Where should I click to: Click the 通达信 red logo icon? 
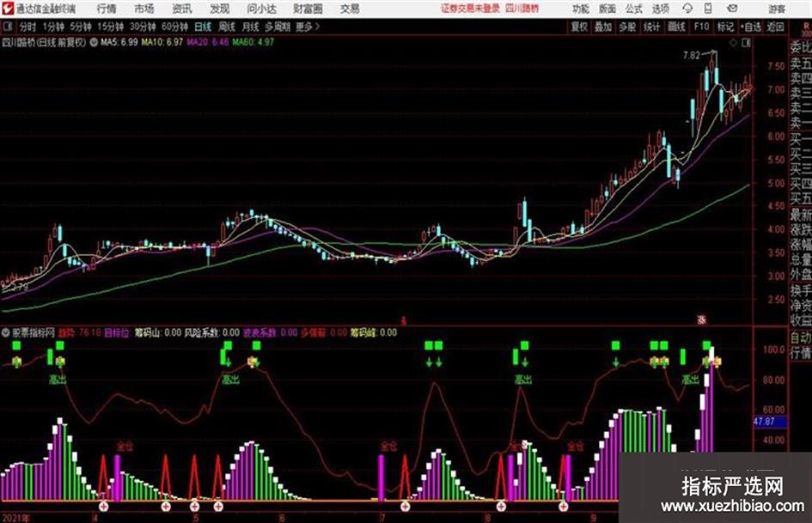[x=8, y=9]
